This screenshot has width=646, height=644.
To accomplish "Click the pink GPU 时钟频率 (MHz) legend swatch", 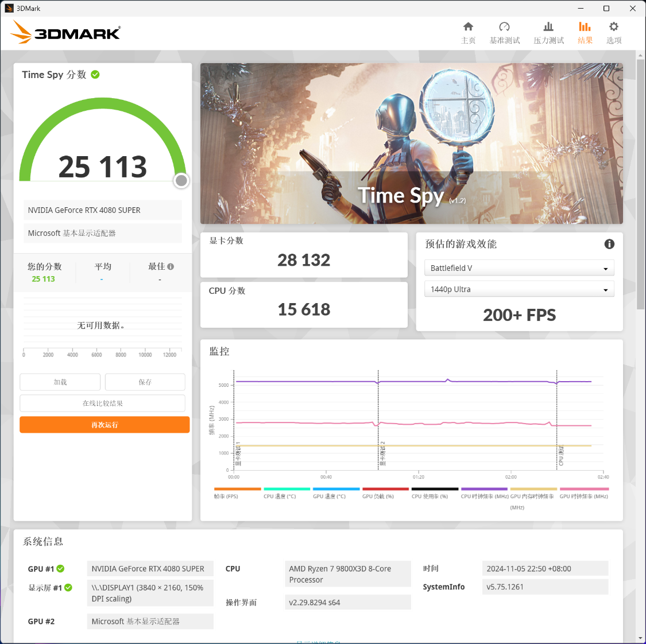I will tap(584, 489).
